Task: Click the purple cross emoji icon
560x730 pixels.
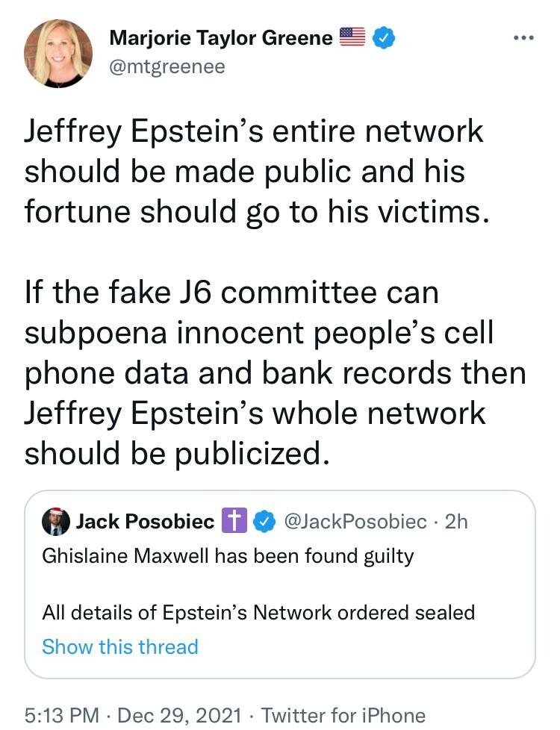Action: (x=234, y=522)
